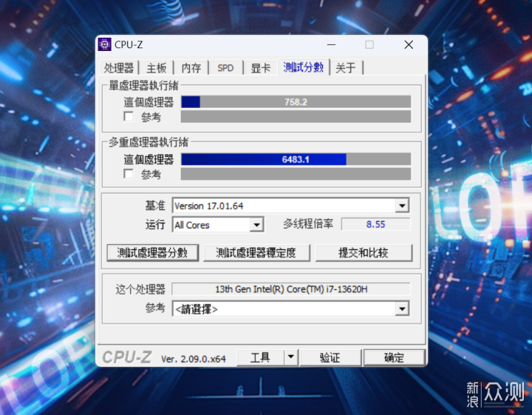The image size is (532, 415).
Task: Start 測試處理器分數 benchmark
Action: point(153,253)
